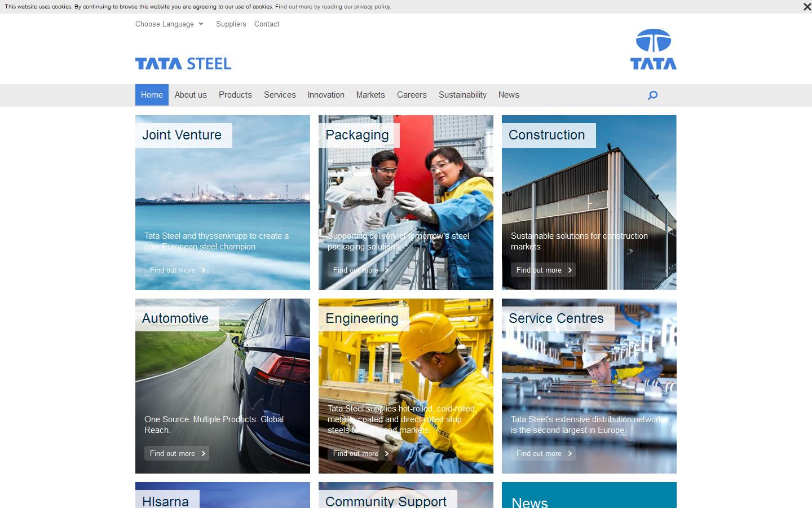Expand the language selector chevron

(201, 24)
